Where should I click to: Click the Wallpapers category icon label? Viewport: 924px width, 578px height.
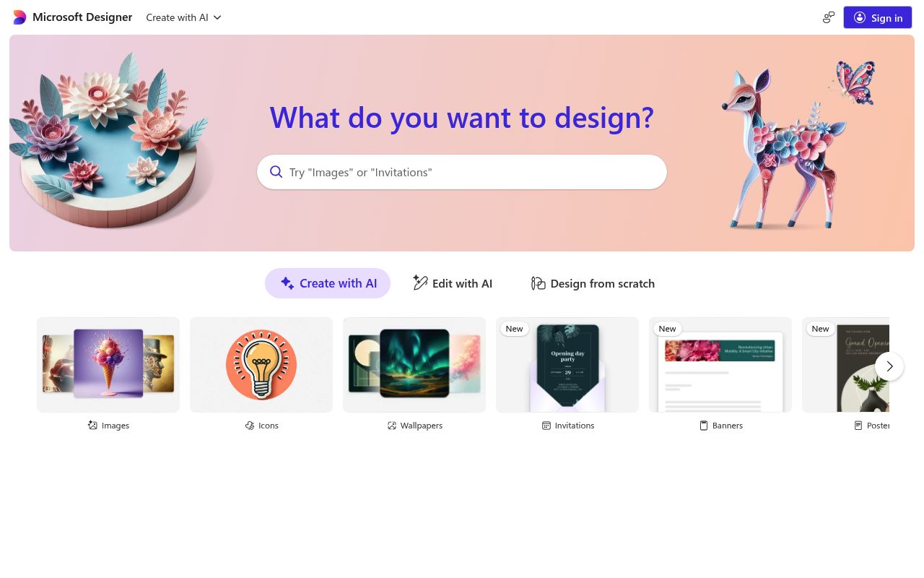click(392, 426)
